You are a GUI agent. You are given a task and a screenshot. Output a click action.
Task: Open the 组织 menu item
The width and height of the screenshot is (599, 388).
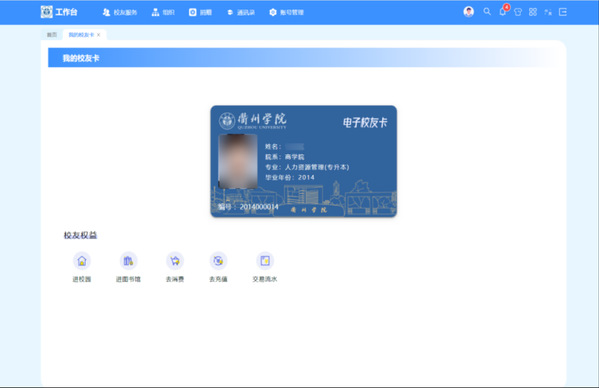163,12
